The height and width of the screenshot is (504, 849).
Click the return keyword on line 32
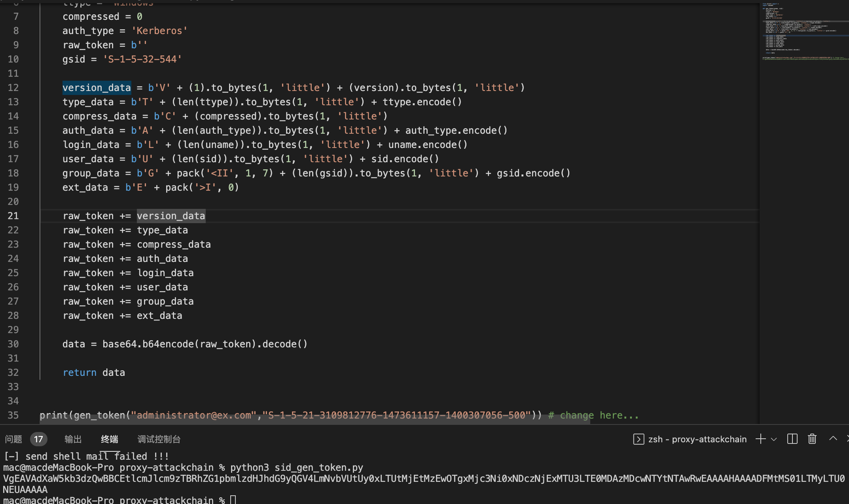point(80,373)
